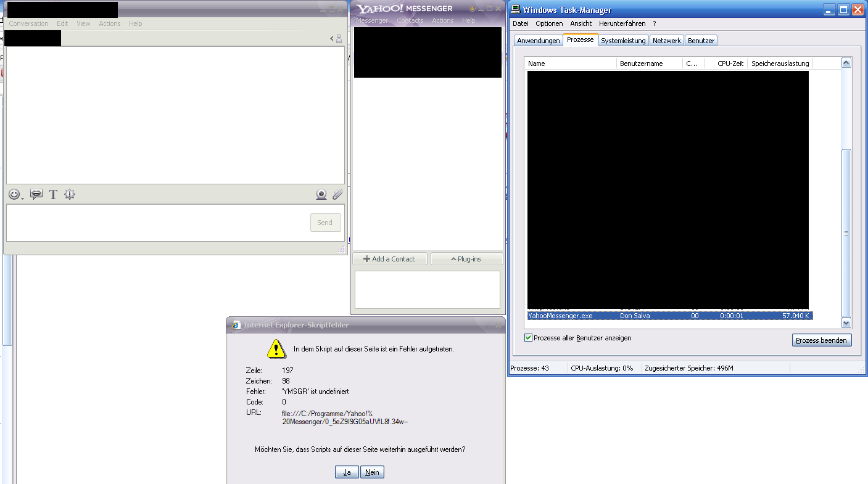
Task: Open Optionen menu in Task-Manager
Action: pos(549,23)
